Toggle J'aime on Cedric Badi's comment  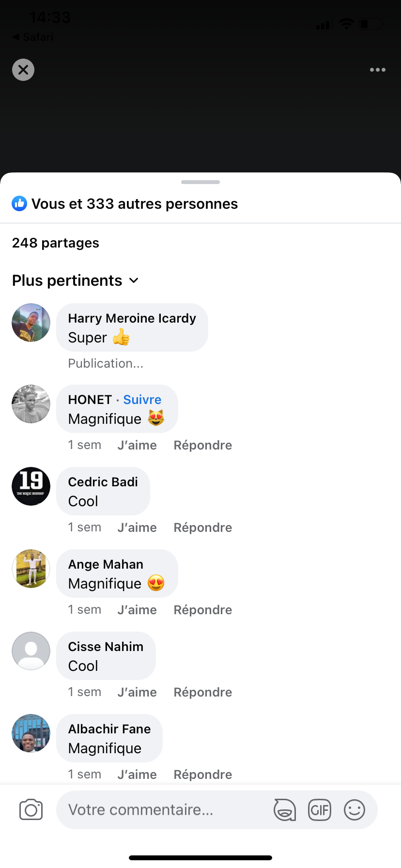pos(137,527)
